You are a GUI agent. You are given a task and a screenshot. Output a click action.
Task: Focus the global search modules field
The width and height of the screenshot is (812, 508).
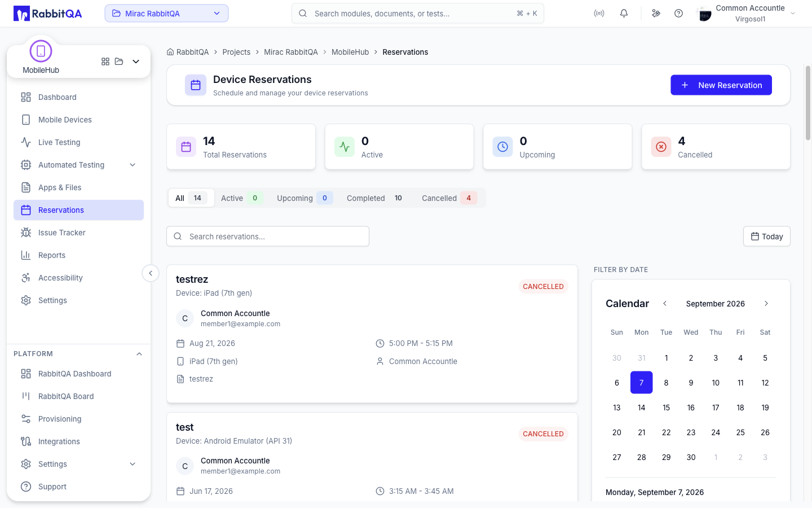(418, 14)
